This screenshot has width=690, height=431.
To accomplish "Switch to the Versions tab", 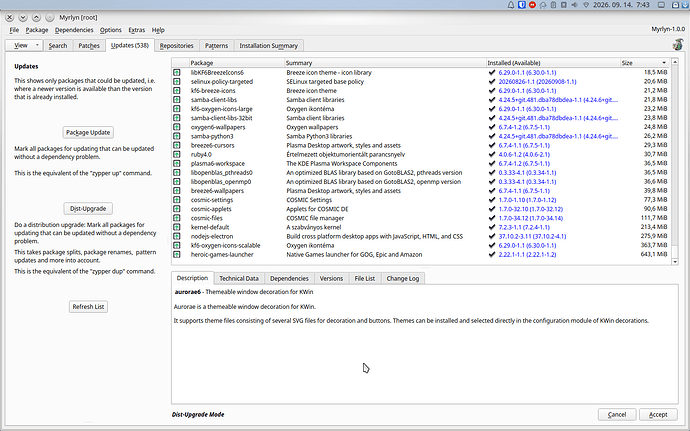I will (x=331, y=278).
